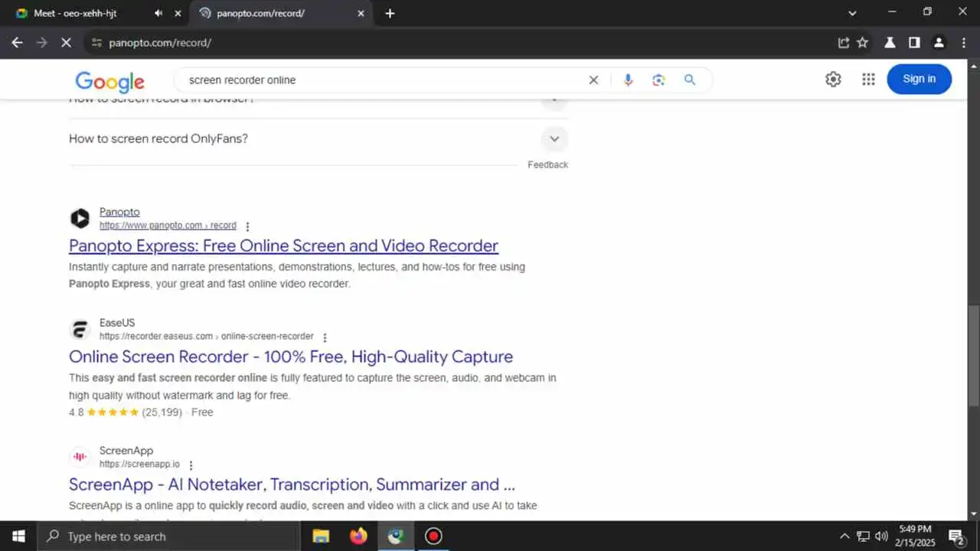The width and height of the screenshot is (980, 551).
Task: Open the screen recorder taskbar icon
Action: 433,536
